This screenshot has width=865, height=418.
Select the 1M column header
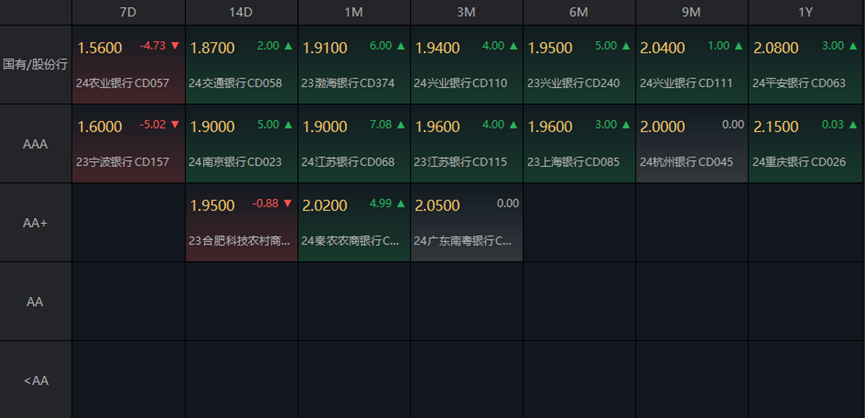[x=354, y=12]
